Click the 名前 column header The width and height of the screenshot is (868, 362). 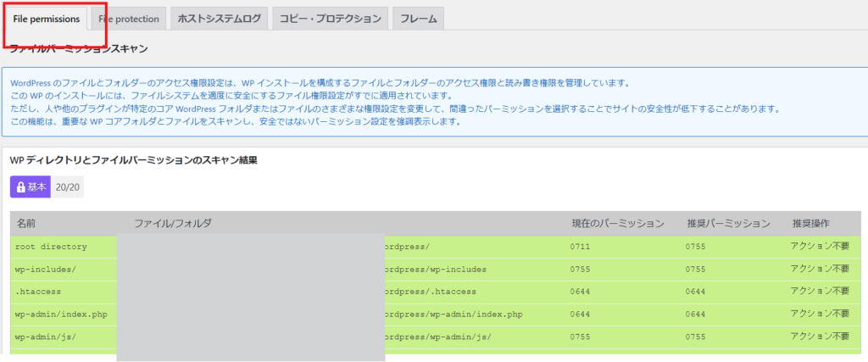26,224
